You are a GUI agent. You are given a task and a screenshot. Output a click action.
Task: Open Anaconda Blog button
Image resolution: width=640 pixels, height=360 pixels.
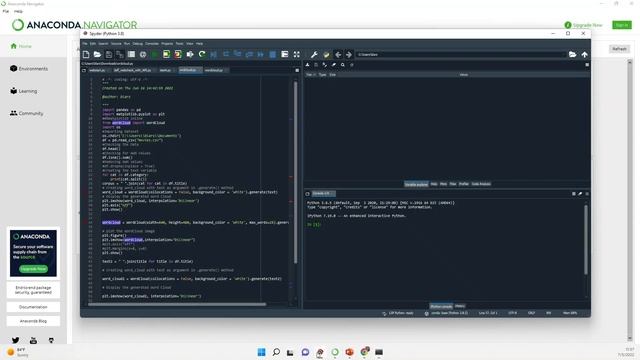[33, 321]
